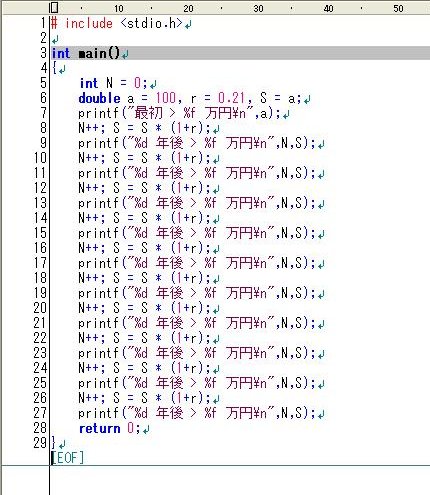Click the ruler marker at column 50

398,8
